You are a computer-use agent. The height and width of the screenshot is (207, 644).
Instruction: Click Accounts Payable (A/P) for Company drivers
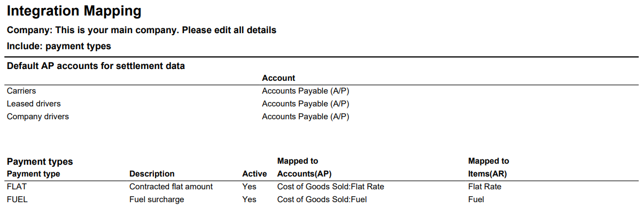click(306, 117)
